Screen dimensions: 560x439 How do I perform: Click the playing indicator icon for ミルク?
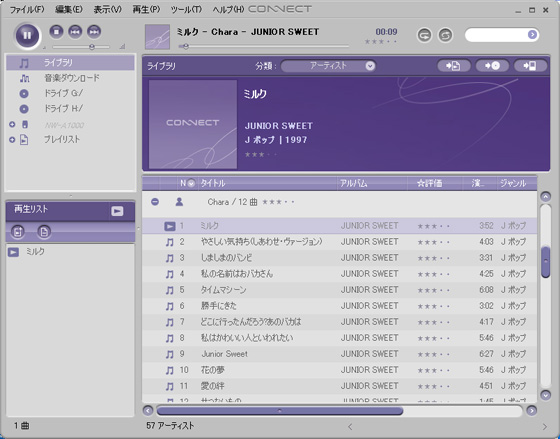click(170, 226)
